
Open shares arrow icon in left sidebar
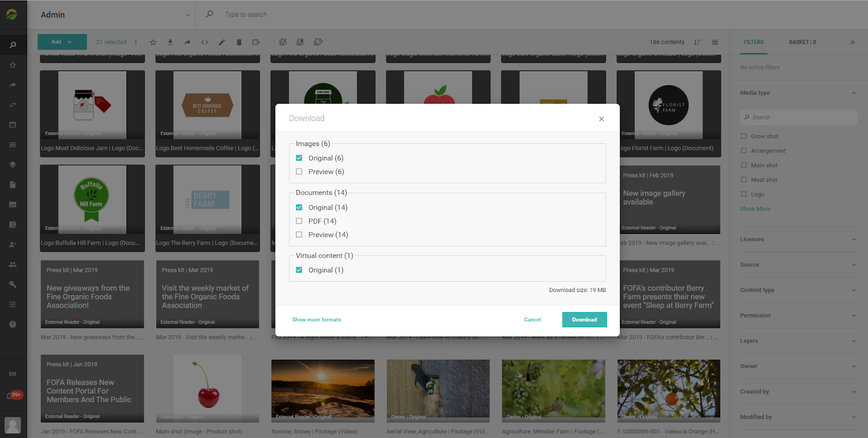[x=12, y=85]
